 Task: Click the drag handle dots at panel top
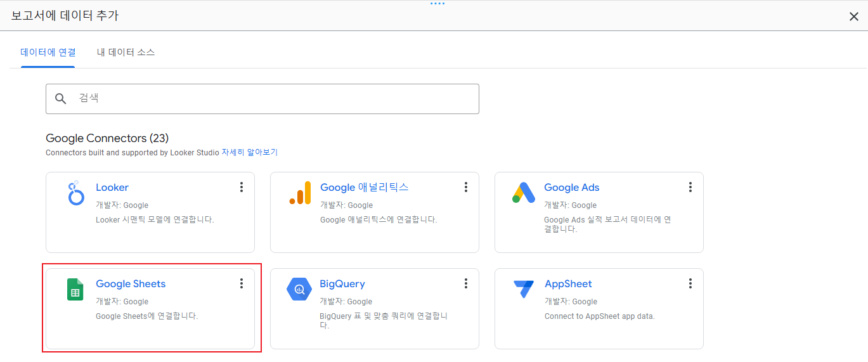[437, 3]
